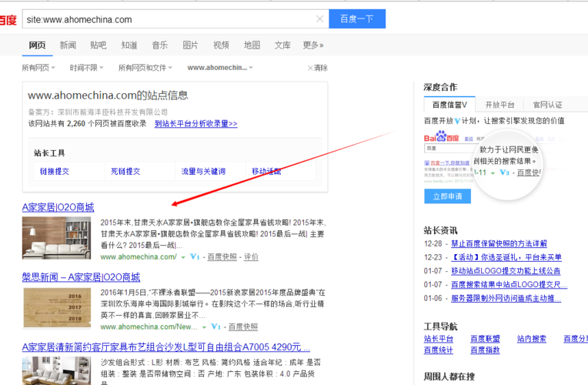
Task: Open dropdown arrow next to www.ahomechina.com/ URL
Action: (x=183, y=257)
